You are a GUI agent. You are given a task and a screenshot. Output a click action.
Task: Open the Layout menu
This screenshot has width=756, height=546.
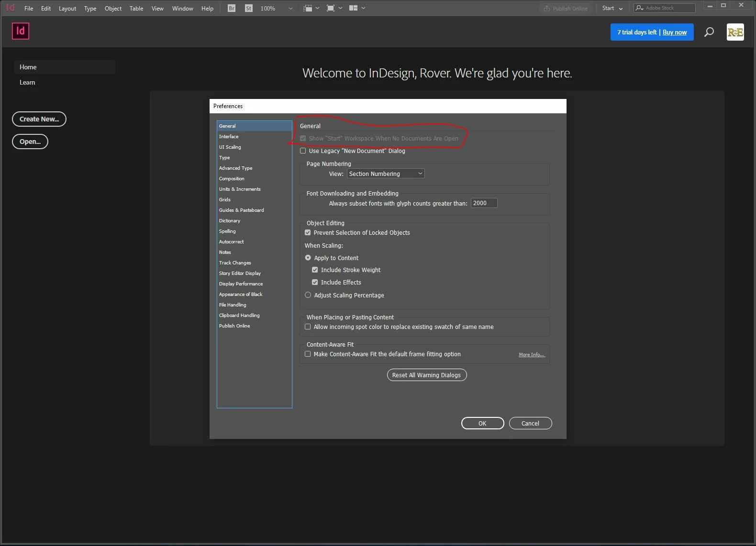click(67, 8)
